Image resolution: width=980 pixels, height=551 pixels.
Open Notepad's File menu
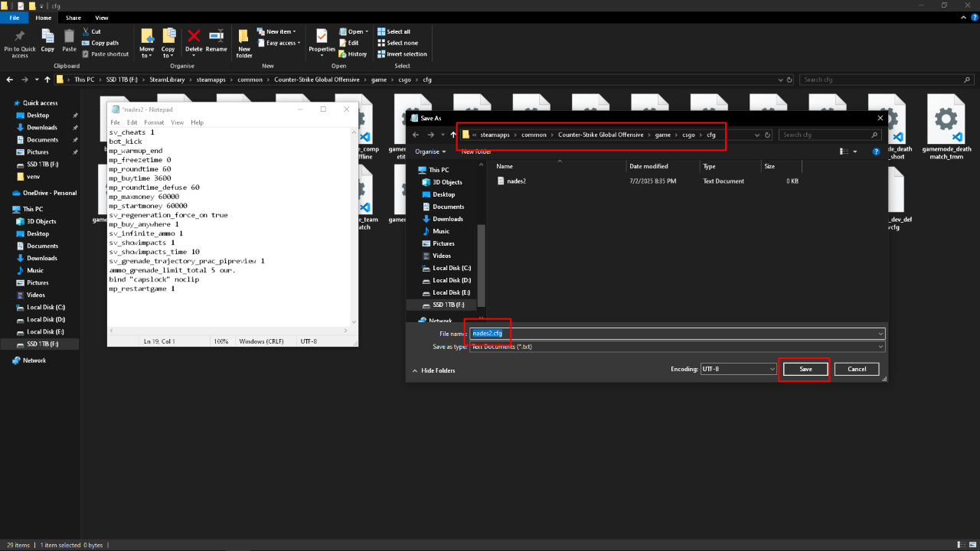pos(115,122)
